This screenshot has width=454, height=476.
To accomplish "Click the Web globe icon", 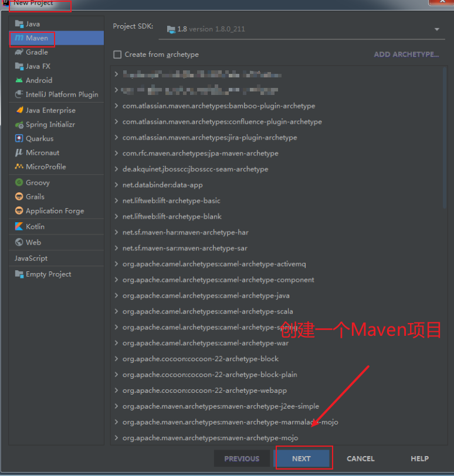I will point(19,242).
